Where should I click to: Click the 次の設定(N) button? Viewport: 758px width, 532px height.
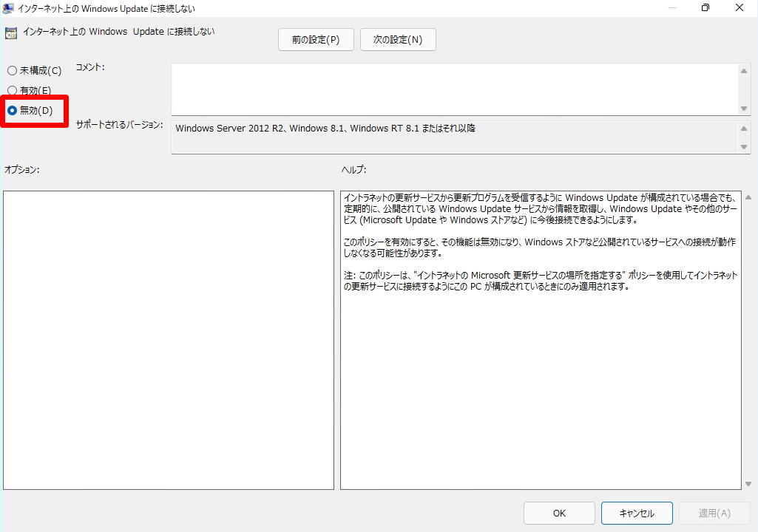pyautogui.click(x=398, y=40)
